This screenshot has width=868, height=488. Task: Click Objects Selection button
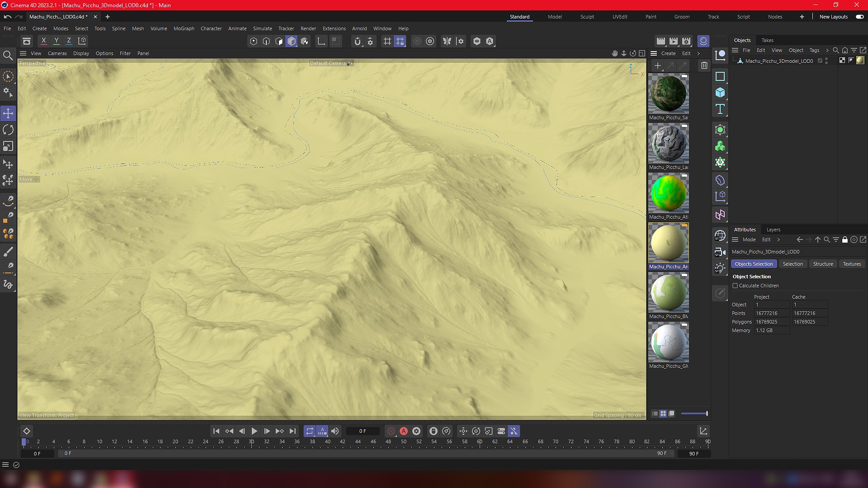point(754,264)
